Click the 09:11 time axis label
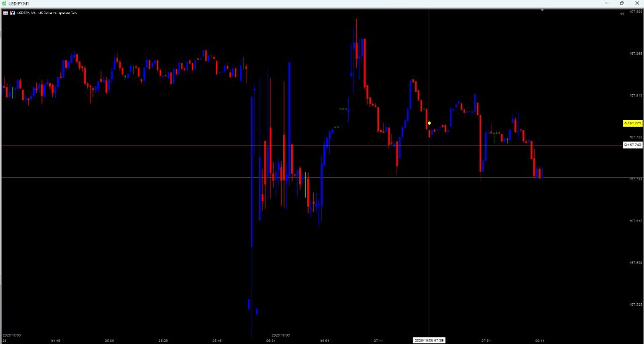The width and height of the screenshot is (644, 344). (539, 341)
